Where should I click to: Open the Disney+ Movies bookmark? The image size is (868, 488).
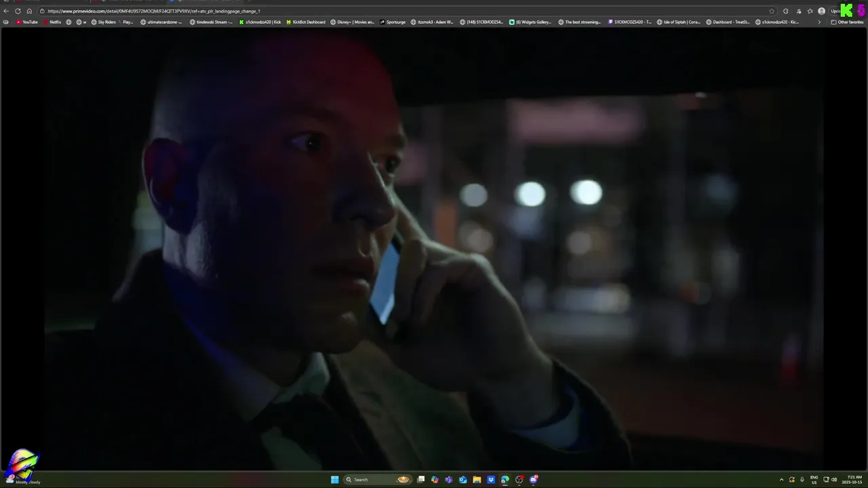coord(353,22)
